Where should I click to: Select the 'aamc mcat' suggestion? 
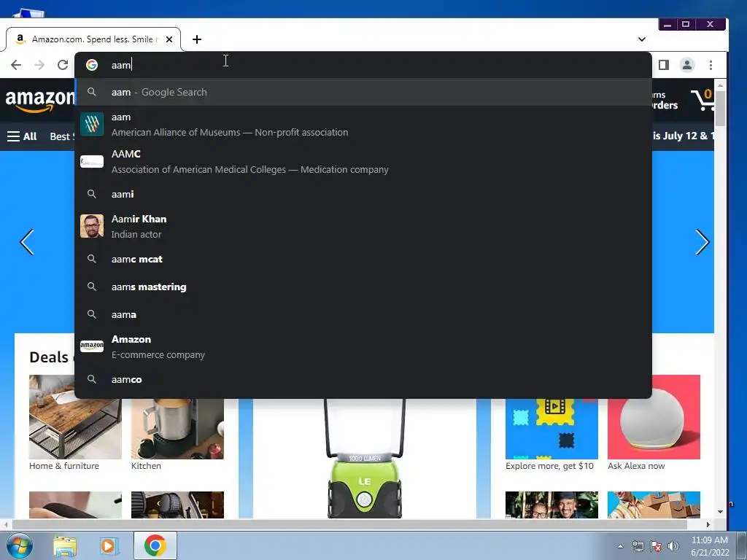[x=363, y=259]
